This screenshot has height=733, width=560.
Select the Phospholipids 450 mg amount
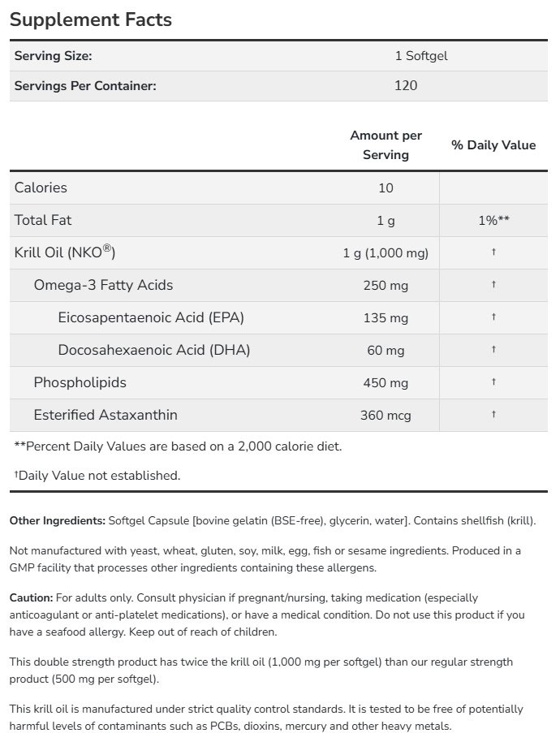(386, 383)
